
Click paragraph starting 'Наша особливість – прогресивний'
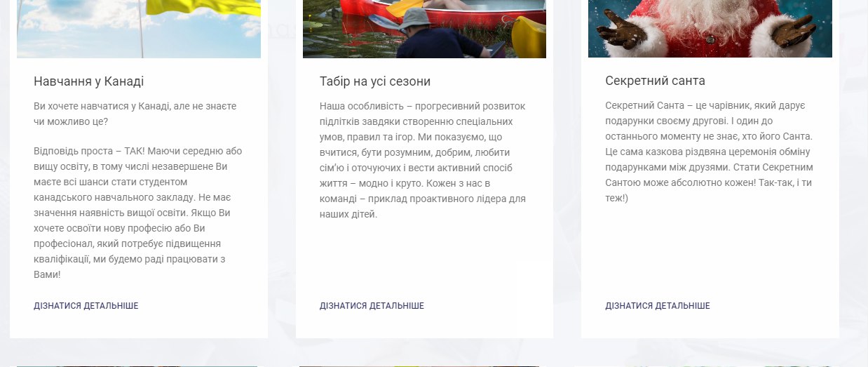[423, 160]
